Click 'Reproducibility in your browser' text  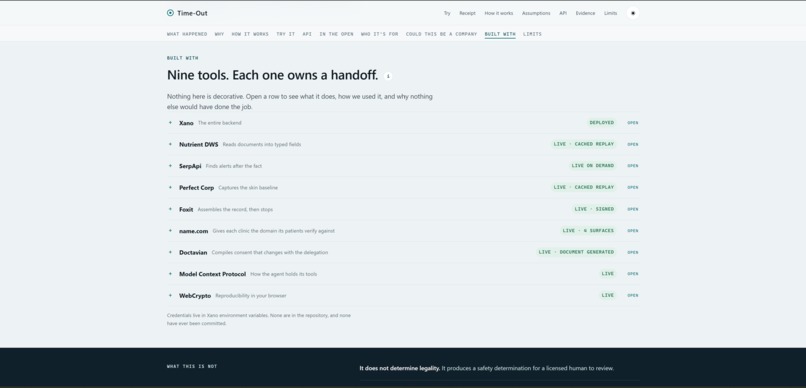[x=251, y=295]
